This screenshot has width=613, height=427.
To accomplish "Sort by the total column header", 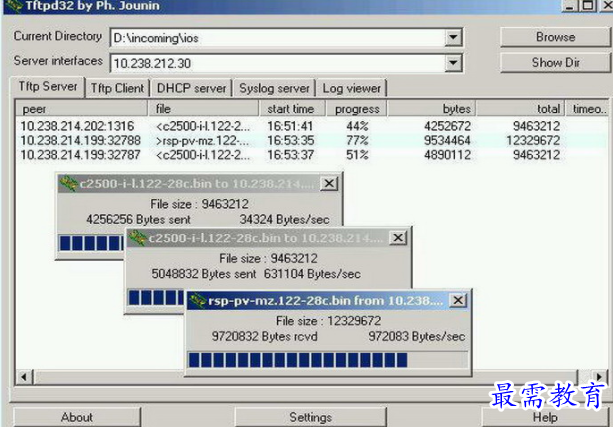I will (x=520, y=109).
